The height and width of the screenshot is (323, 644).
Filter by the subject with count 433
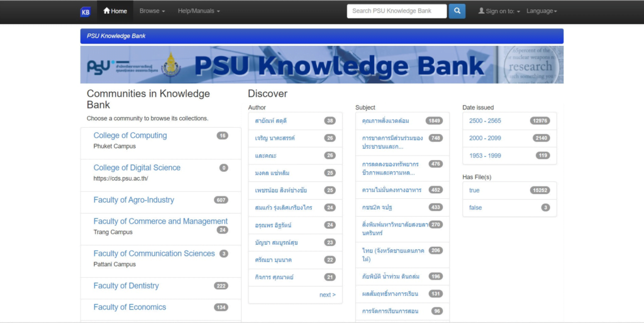[x=377, y=207]
